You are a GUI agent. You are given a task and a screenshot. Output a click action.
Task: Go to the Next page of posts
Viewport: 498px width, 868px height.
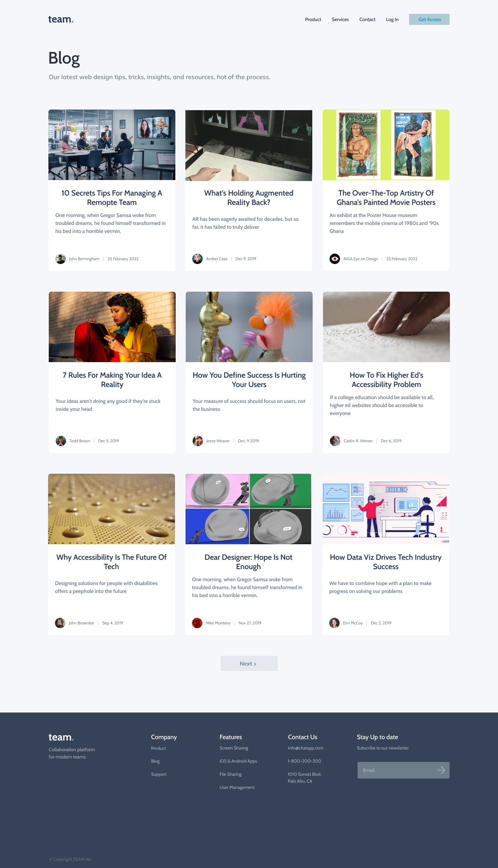(x=249, y=663)
